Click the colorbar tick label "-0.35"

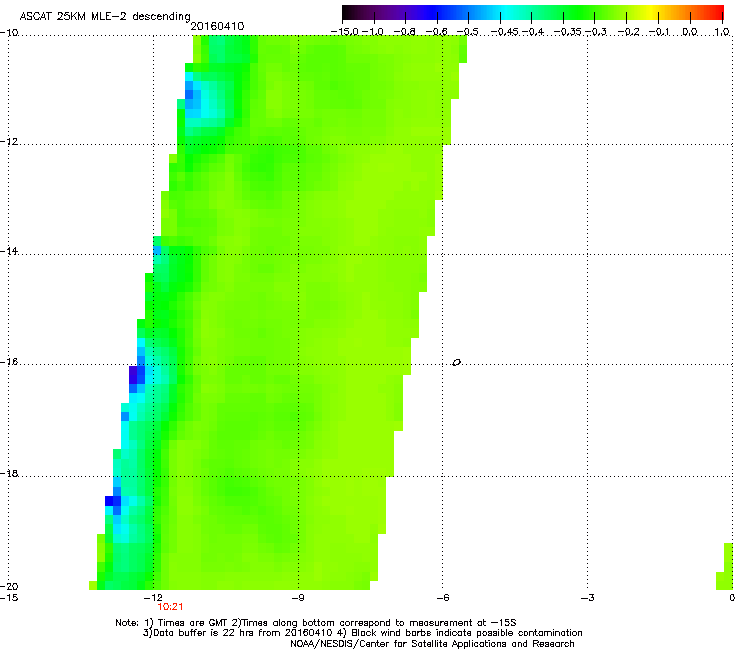(568, 32)
